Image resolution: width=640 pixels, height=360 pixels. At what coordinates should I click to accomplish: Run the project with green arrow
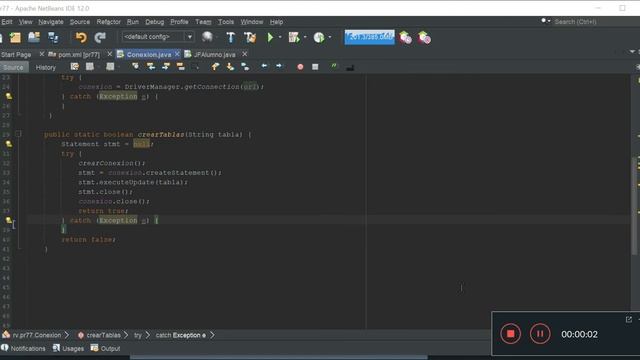pos(270,38)
